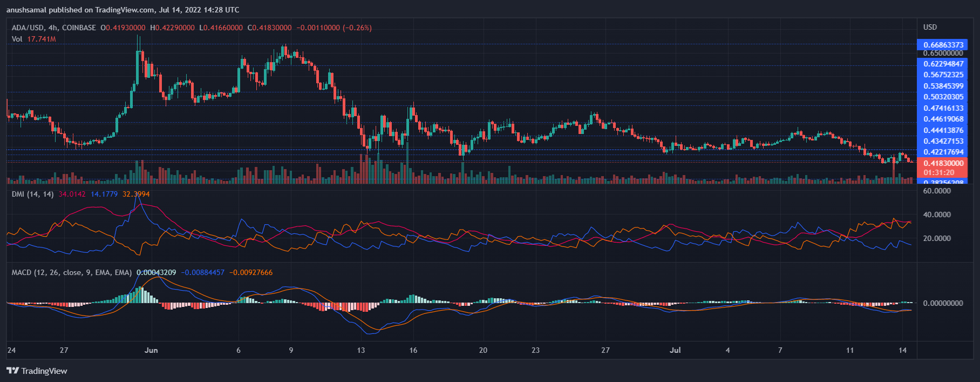Click the 13 date label on time axis

tap(360, 350)
